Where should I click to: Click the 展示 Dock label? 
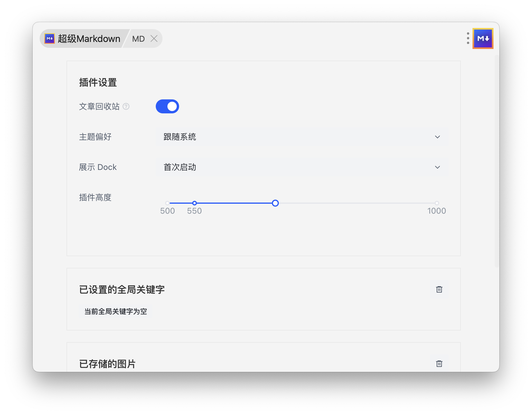pyautogui.click(x=98, y=167)
